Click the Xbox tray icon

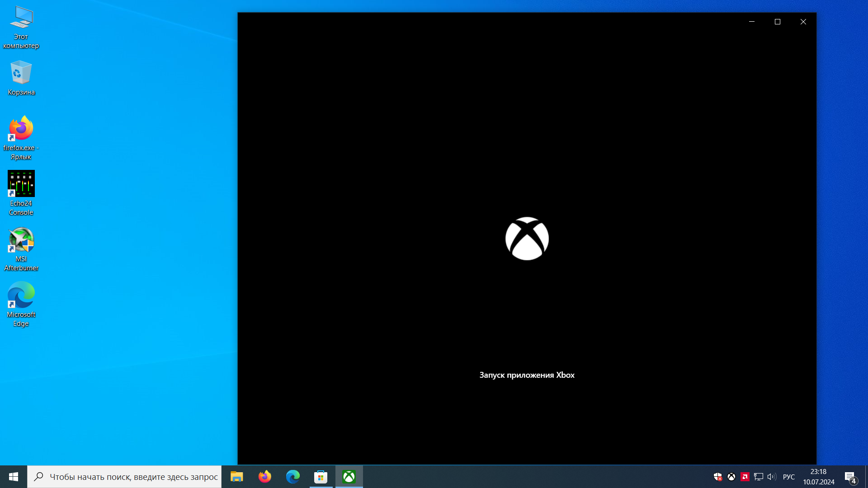(x=731, y=477)
